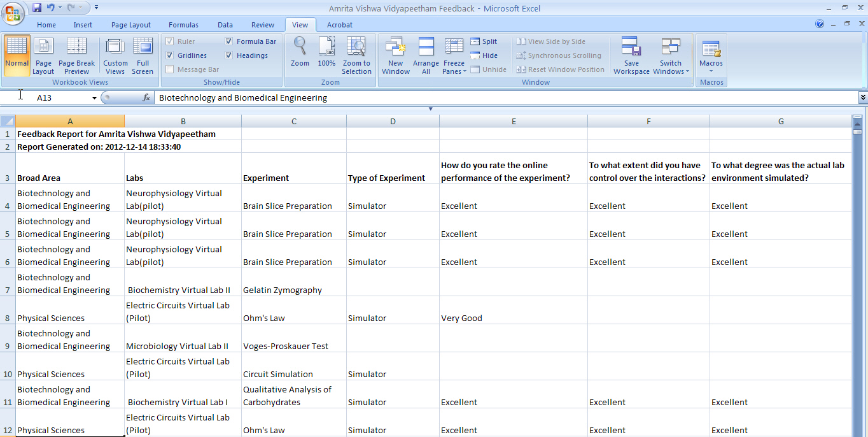Open the Name Box dropdown arrow
This screenshot has height=437, width=868.
94,98
